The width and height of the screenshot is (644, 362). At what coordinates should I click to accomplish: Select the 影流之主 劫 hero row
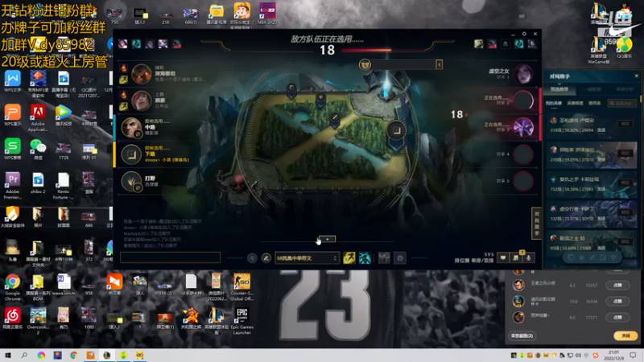592,242
